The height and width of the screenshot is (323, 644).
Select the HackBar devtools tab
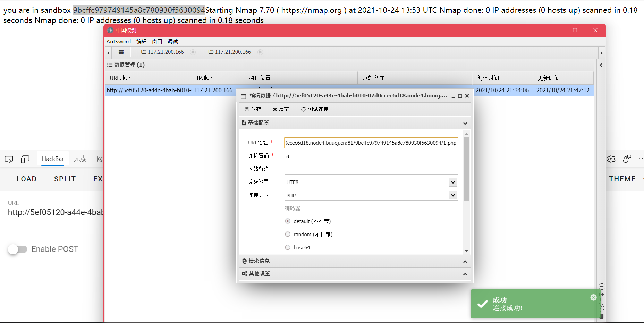[53, 159]
